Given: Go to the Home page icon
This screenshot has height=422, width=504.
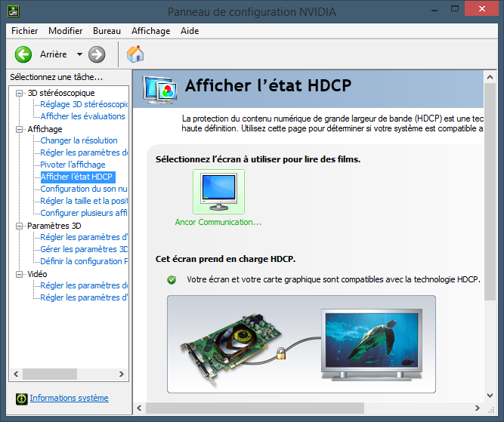Looking at the screenshot, I should click(135, 54).
